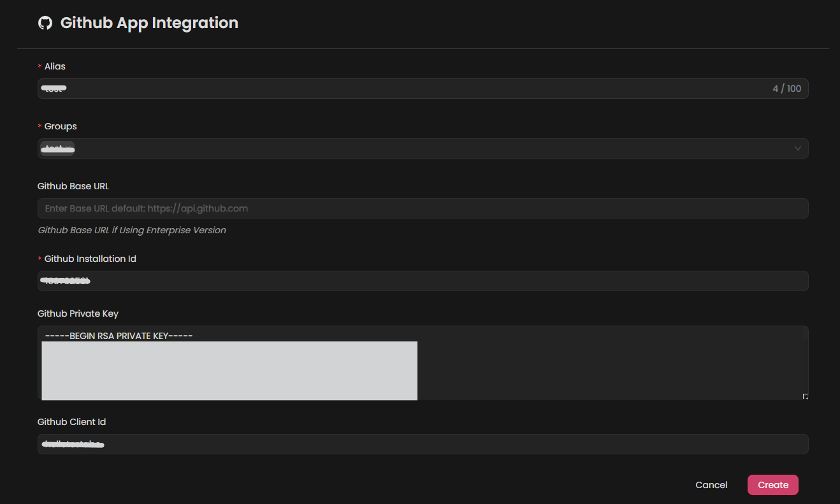Viewport: 840px width, 504px height.
Task: Click the Alias input field
Action: (423, 89)
